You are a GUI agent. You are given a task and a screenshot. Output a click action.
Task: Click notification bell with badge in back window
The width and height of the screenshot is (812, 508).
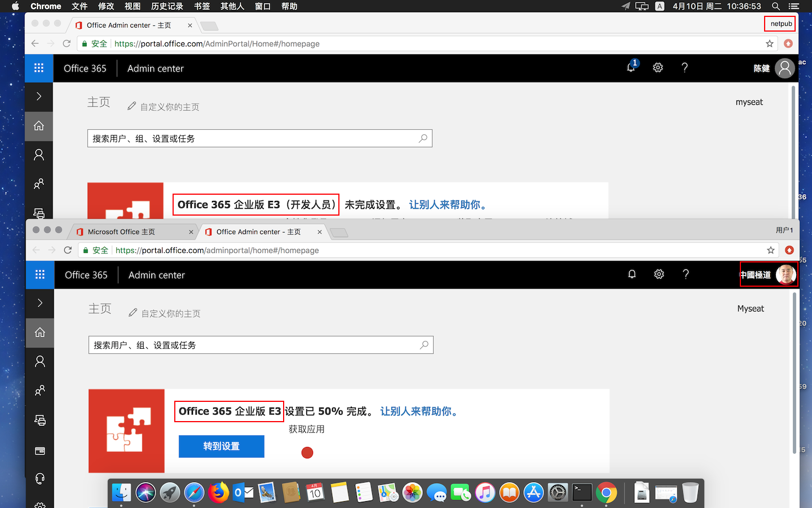(x=632, y=67)
